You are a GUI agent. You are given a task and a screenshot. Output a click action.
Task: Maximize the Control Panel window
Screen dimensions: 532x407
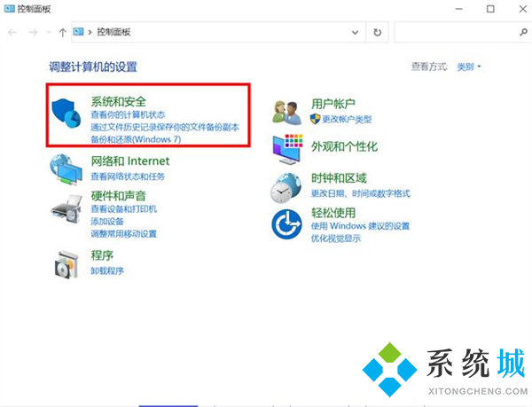[x=490, y=9]
